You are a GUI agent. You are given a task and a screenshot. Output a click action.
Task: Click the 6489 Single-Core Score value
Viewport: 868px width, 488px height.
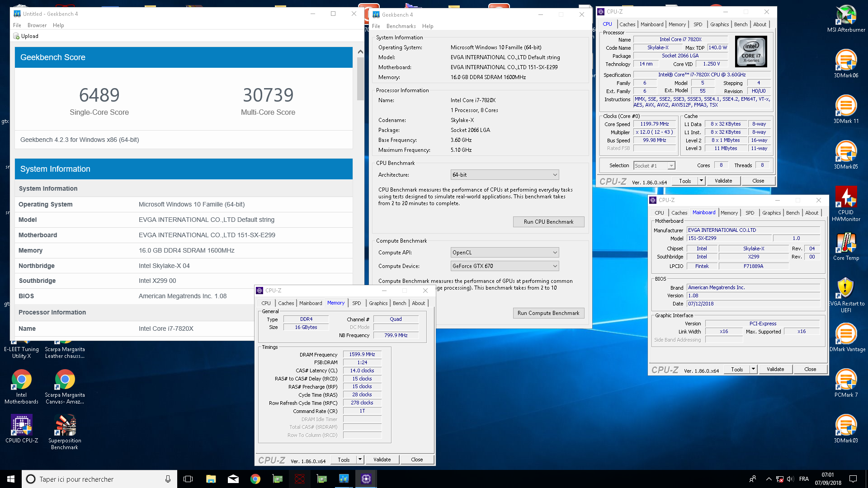pyautogui.click(x=99, y=95)
